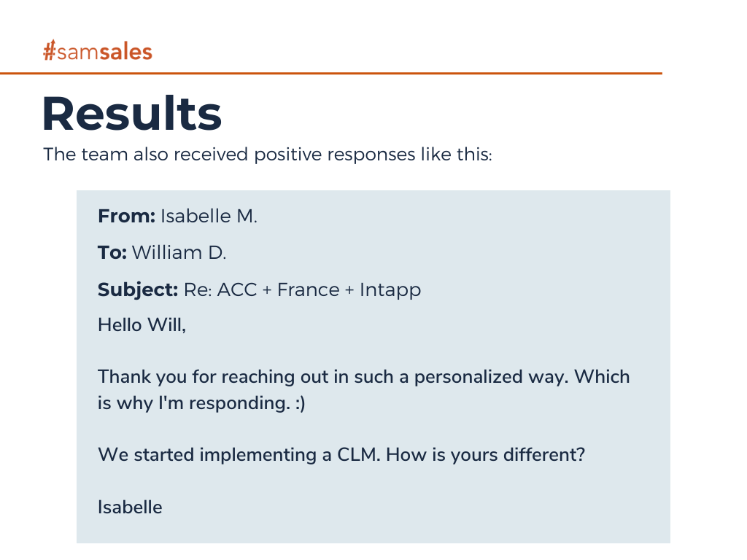Screen dimensions: 747x560
Task: Click the word France in the subject
Action: (x=309, y=289)
